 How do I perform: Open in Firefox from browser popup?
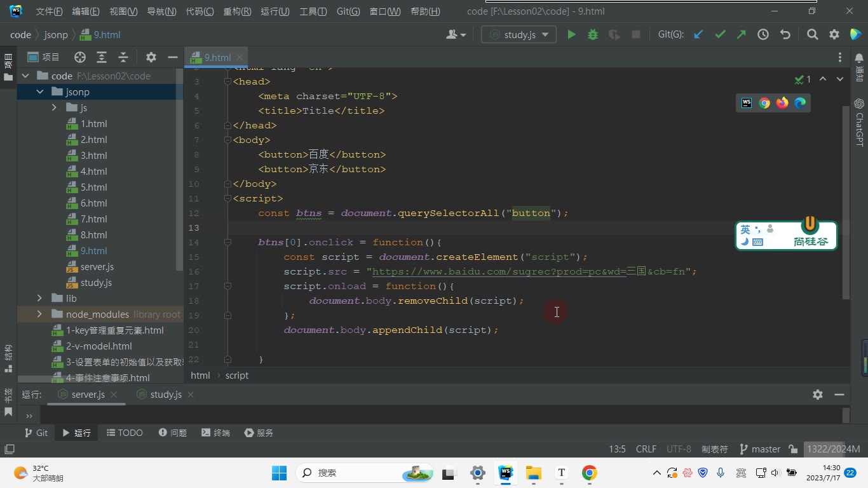(782, 103)
